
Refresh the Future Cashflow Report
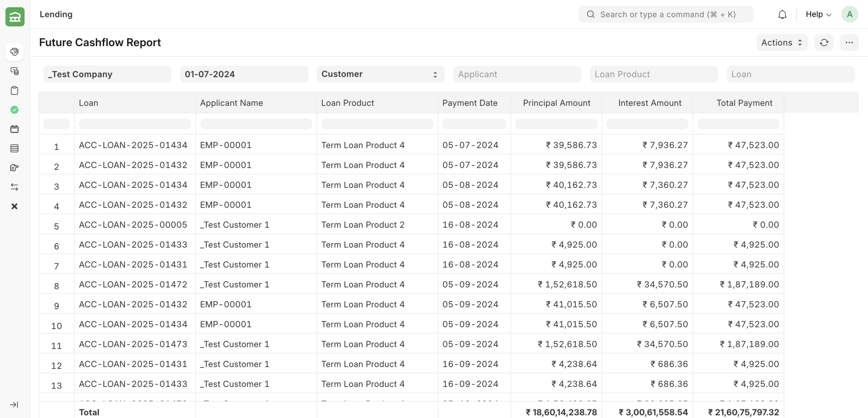[824, 43]
